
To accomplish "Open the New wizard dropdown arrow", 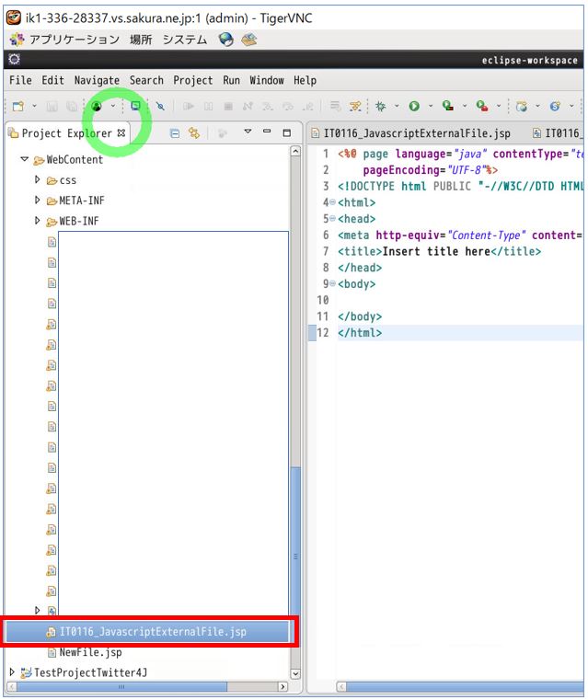I will click(x=34, y=107).
